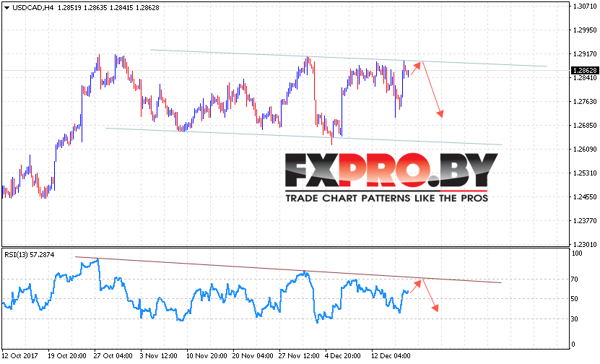This screenshot has width=600, height=364.
Task: Select the lower channel trendline on price chart
Action: [x=303, y=136]
